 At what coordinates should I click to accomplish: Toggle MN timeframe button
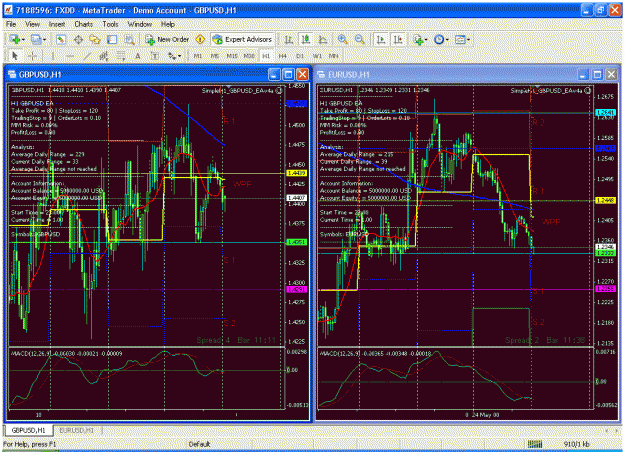334,56
